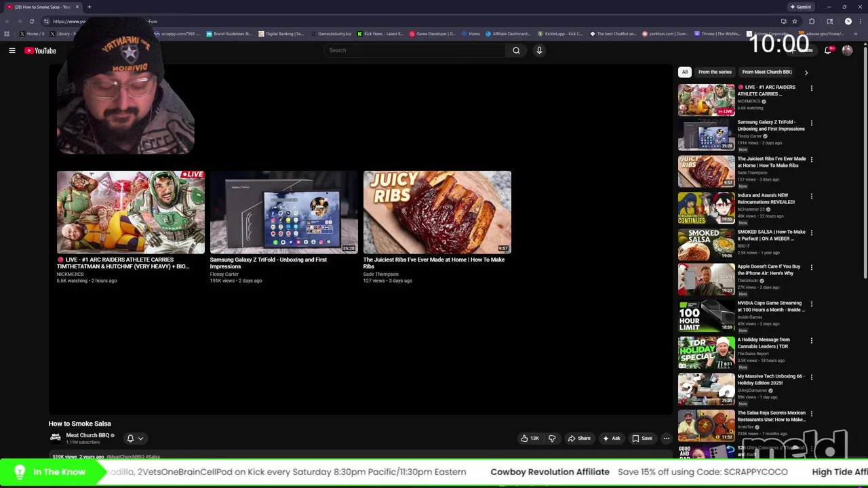This screenshot has height=488, width=868.
Task: Click the video title How to Smoke Salsa
Action: [79, 424]
